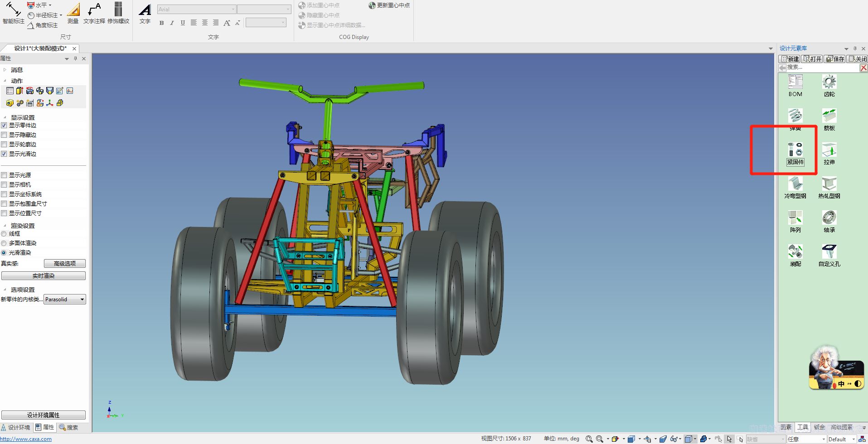
Task: Switch to the 设计1*(大装配模式)* document tab
Action: pos(40,48)
